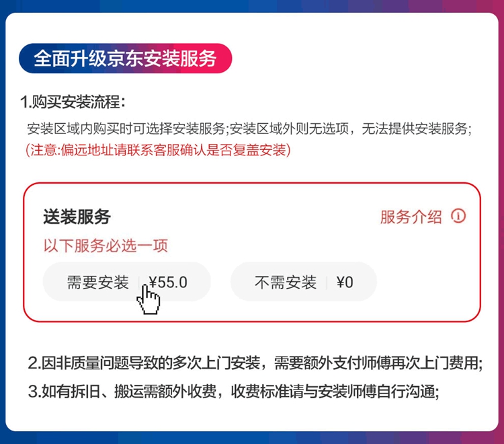Click the red 注意:偏远地址 note
The height and width of the screenshot is (444, 504).
tap(158, 149)
